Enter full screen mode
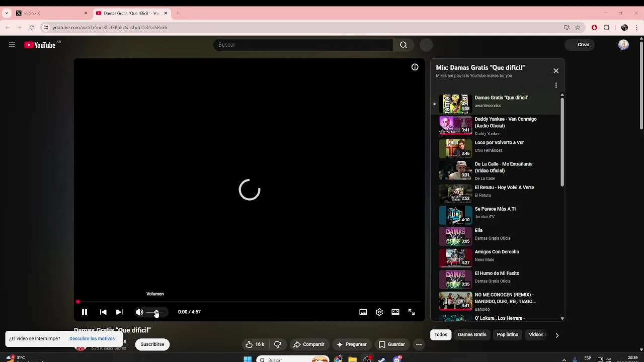The height and width of the screenshot is (362, 644). 412,312
